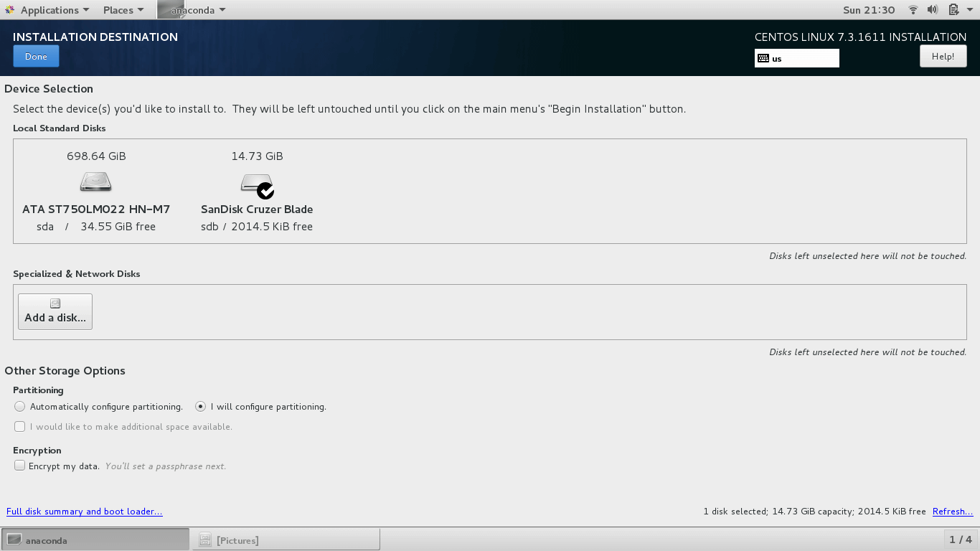The height and width of the screenshot is (551, 980).
Task: Click Pictures folder icon in bottom taskbar
Action: coord(205,540)
